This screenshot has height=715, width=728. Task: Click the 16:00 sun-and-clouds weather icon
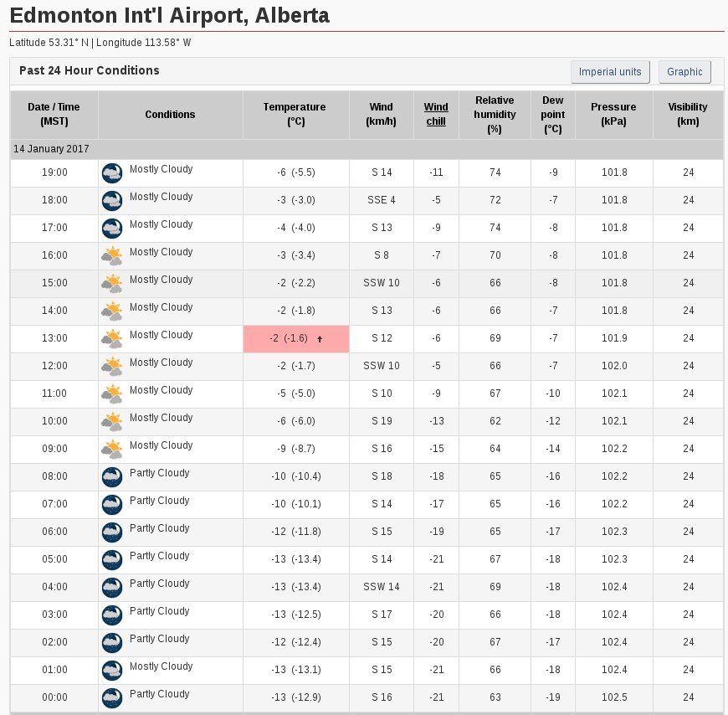click(x=112, y=256)
